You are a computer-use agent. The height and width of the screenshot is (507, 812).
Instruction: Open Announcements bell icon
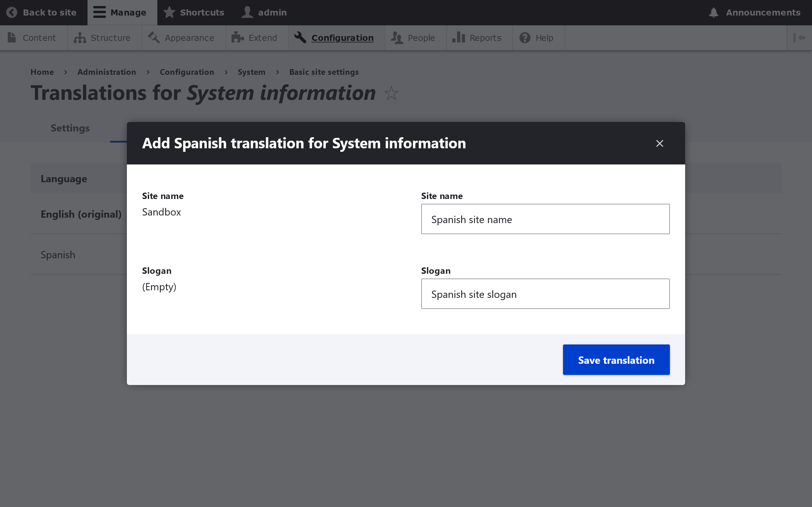[713, 12]
